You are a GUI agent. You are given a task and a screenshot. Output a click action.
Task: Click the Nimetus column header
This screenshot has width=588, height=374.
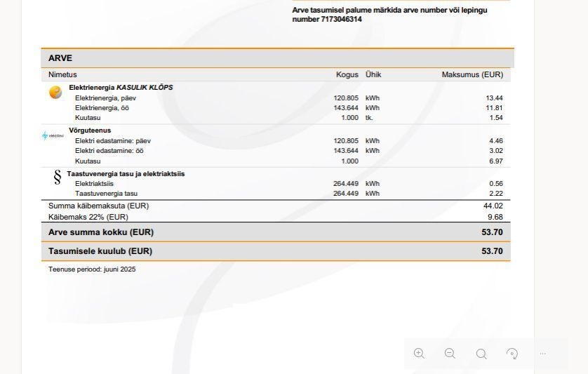point(62,74)
